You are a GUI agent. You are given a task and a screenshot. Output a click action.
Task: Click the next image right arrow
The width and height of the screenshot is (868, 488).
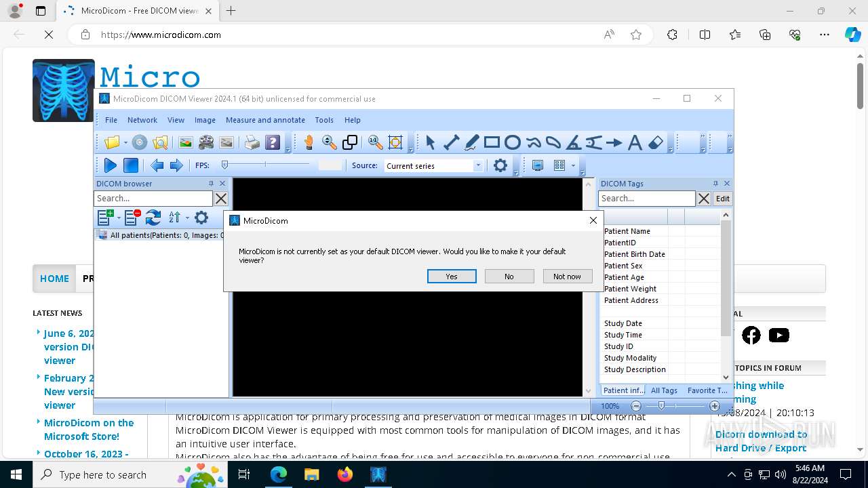pyautogui.click(x=176, y=165)
